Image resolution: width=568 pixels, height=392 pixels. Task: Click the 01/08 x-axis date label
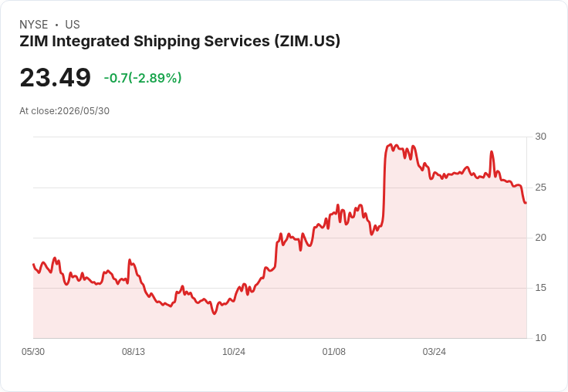pyautogui.click(x=334, y=352)
